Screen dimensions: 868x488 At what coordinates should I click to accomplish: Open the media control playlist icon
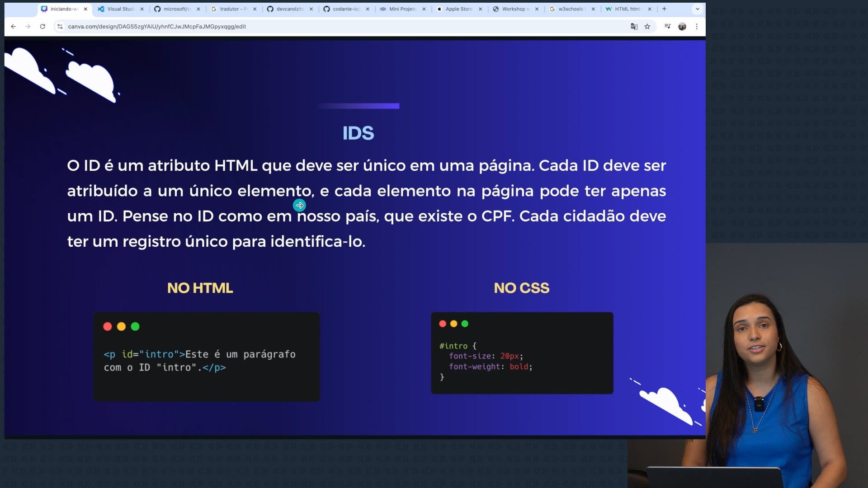click(x=667, y=27)
